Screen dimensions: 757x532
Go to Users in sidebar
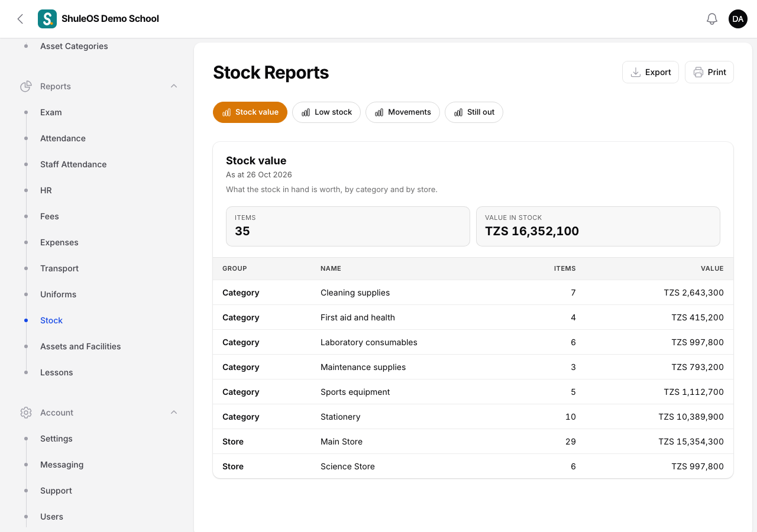click(x=51, y=517)
